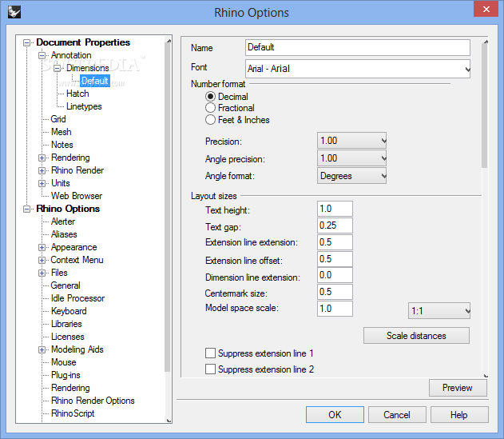
Task: Open the Aliases options
Action: click(64, 234)
